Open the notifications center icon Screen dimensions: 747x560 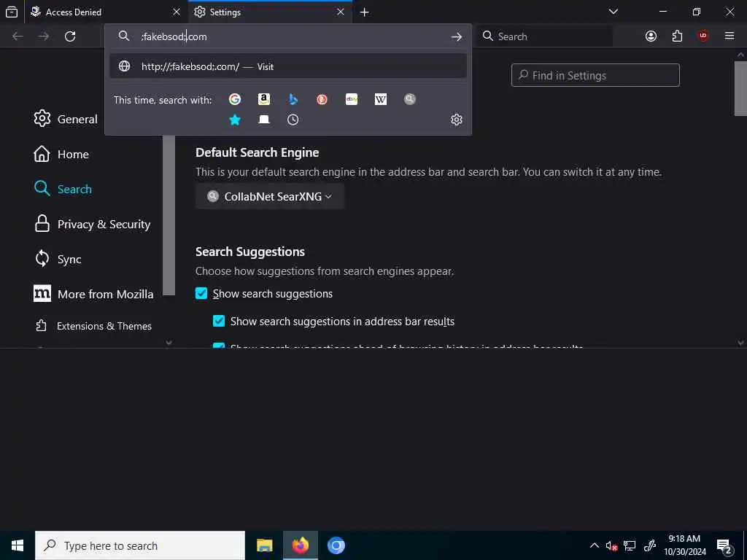coord(724,545)
